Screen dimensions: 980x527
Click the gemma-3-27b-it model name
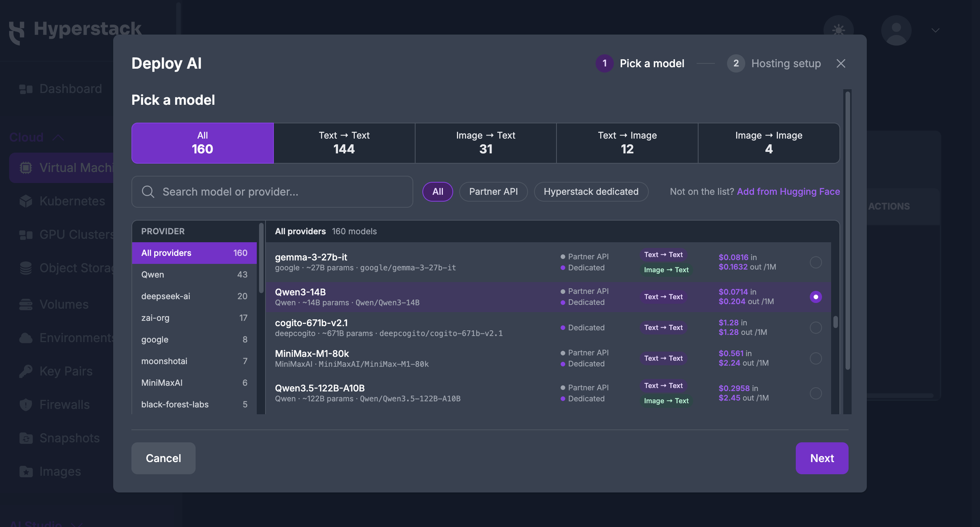click(311, 257)
